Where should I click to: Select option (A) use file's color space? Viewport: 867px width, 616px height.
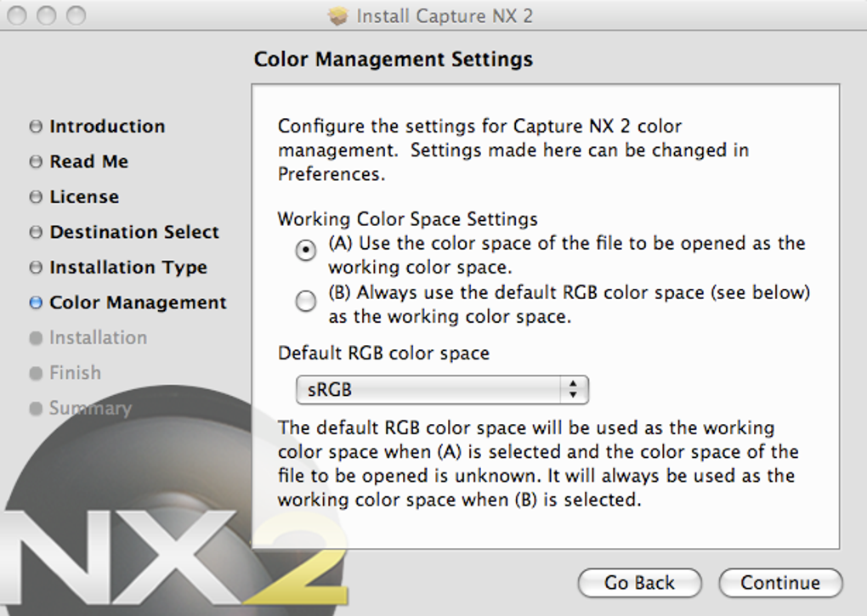[x=305, y=251]
